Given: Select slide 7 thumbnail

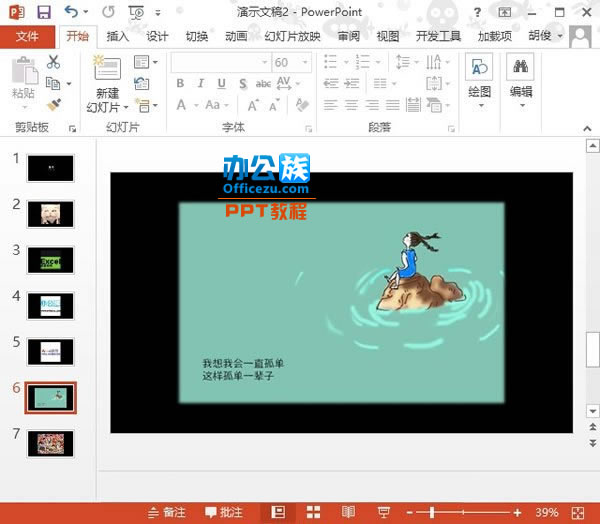Looking at the screenshot, I should click(x=51, y=444).
